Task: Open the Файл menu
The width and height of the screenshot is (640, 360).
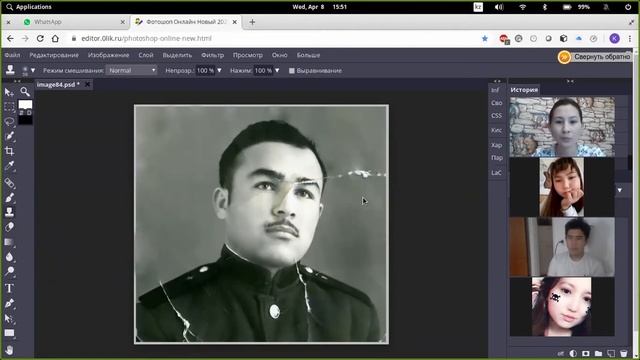Action: pos(12,55)
